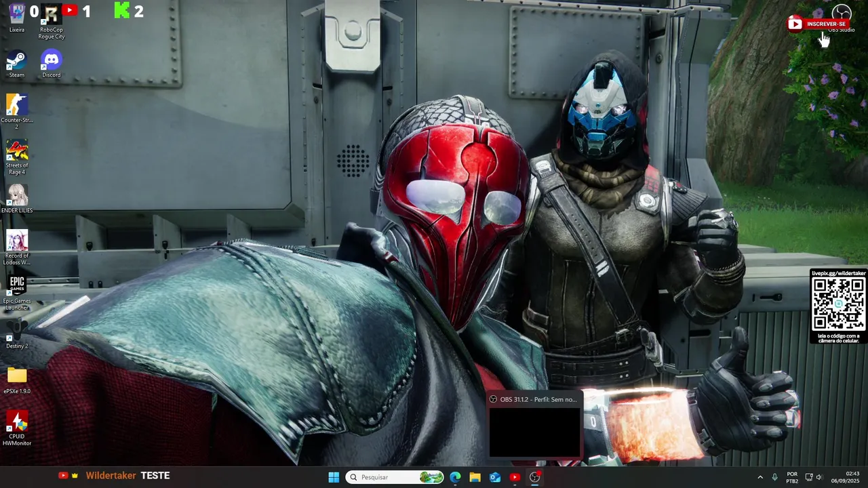Viewport: 868px width, 488px height.
Task: Select the Epic Games Launcher icon
Action: (17, 293)
